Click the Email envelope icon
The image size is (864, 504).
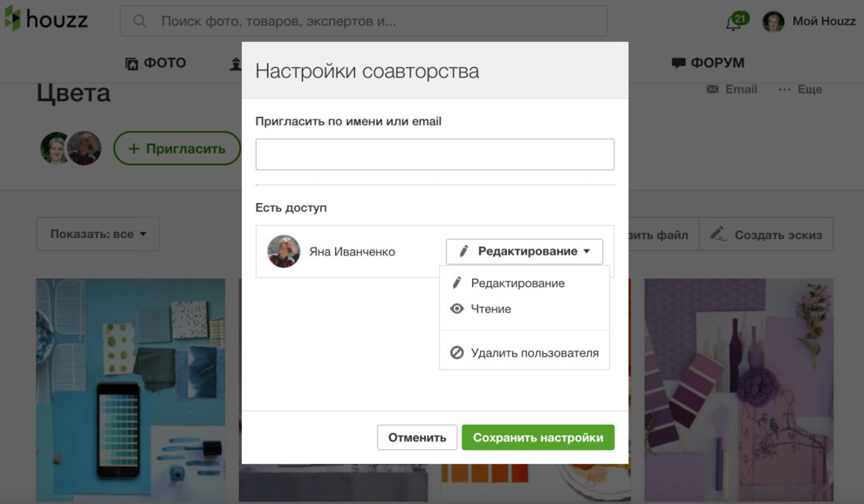pyautogui.click(x=711, y=88)
